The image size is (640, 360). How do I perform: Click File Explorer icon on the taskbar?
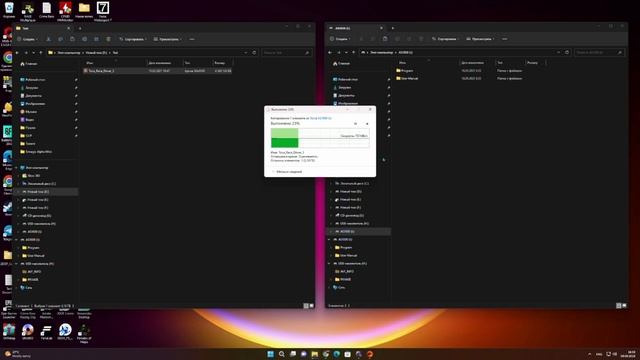315,354
